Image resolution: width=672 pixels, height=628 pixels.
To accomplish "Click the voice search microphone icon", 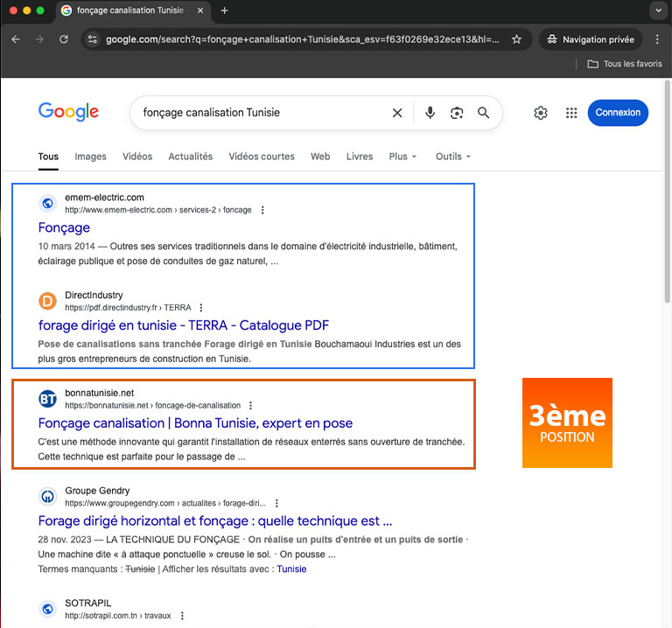I will click(x=430, y=113).
